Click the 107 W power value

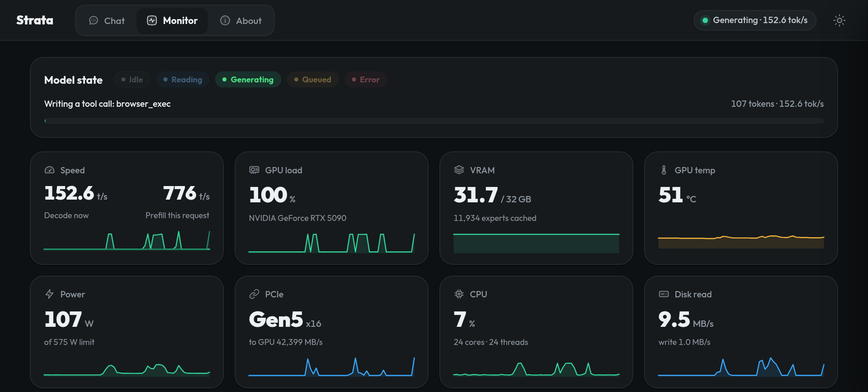coord(69,320)
